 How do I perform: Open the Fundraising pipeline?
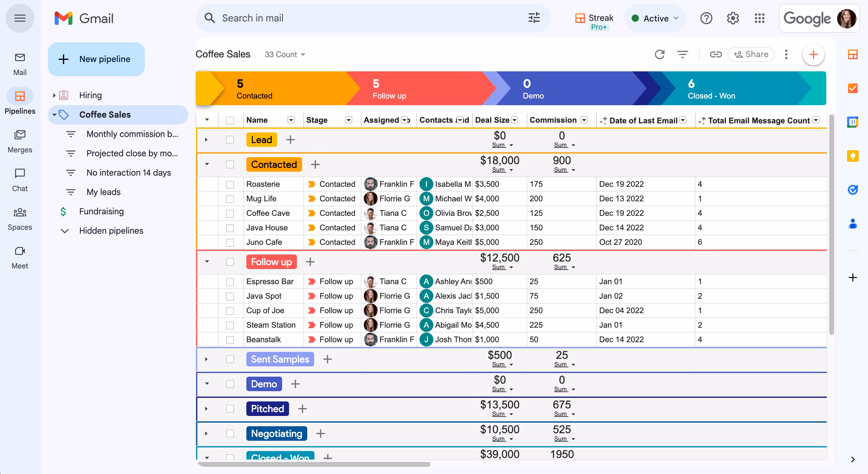click(101, 211)
